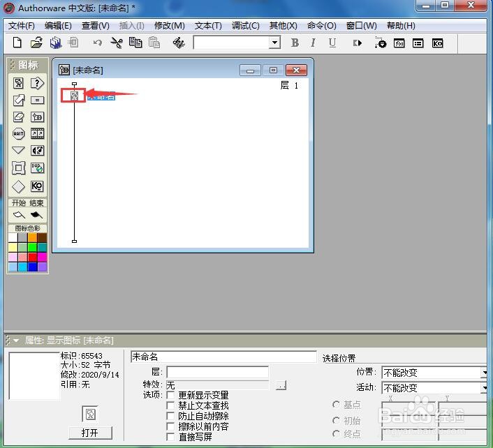This screenshot has width=493, height=448.
Task: Select 初始 radio button
Action: click(336, 420)
